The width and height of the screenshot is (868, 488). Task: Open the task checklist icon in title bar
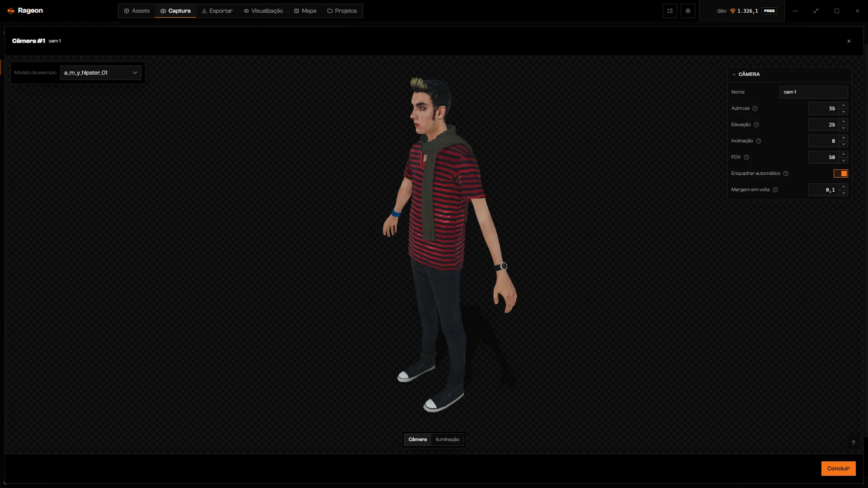tap(670, 11)
